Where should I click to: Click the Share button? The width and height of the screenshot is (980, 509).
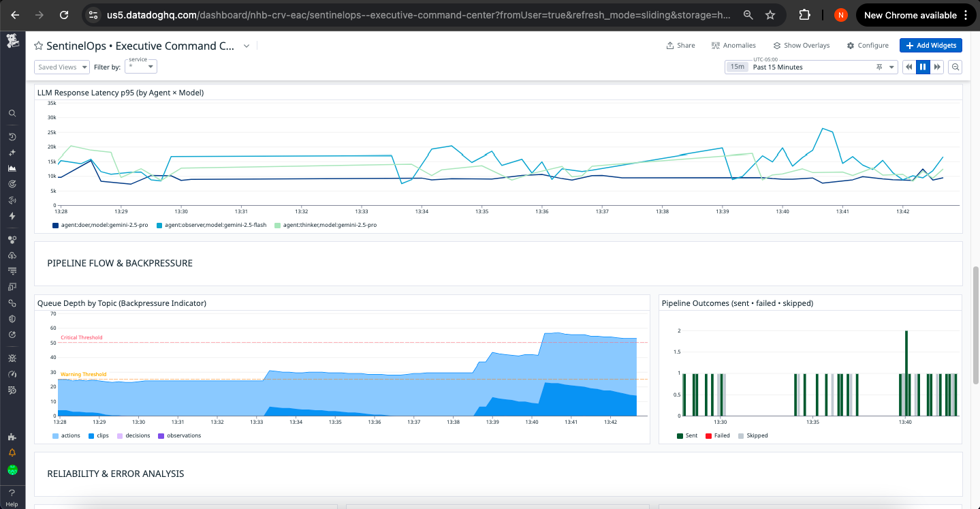click(680, 46)
